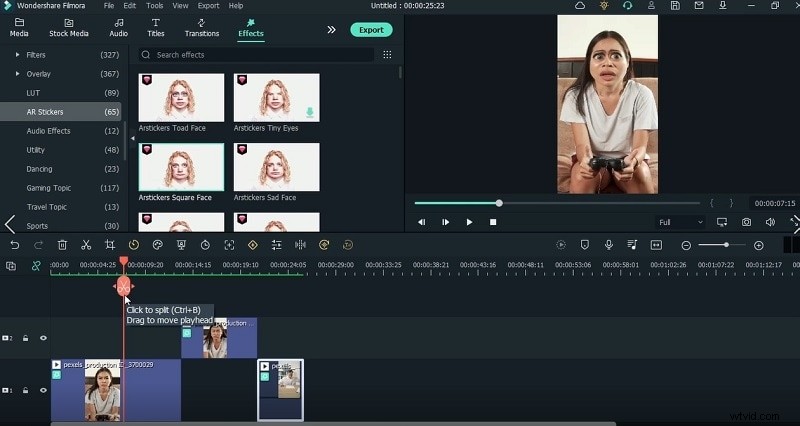Open the Transitions tab
The width and height of the screenshot is (800, 426).
pos(202,28)
